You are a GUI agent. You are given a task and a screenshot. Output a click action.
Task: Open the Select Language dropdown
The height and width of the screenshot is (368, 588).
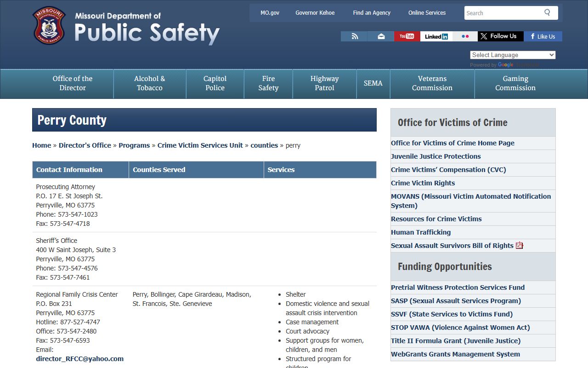pyautogui.click(x=513, y=55)
